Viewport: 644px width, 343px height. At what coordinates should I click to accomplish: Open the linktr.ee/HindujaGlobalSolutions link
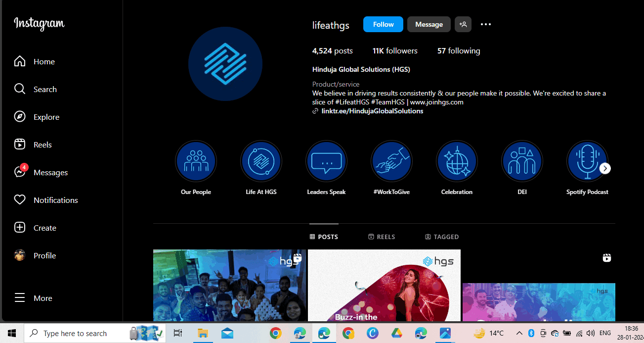[x=372, y=111]
